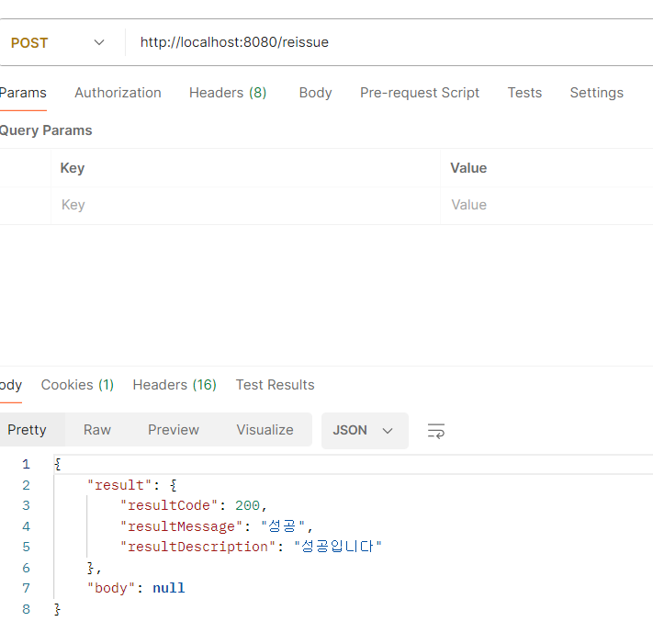Viewport: 653px width, 644px height.
Task: Switch response view to Pretty
Action: point(27,430)
